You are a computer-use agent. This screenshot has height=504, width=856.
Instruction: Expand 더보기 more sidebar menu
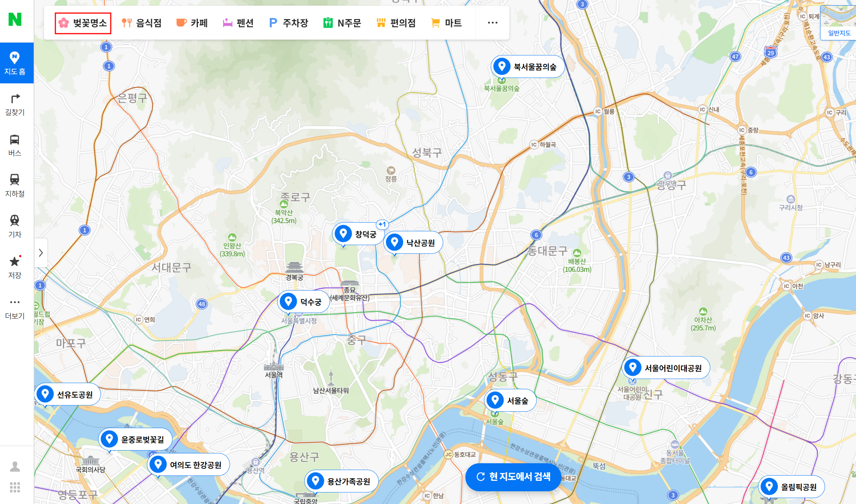pyautogui.click(x=15, y=308)
